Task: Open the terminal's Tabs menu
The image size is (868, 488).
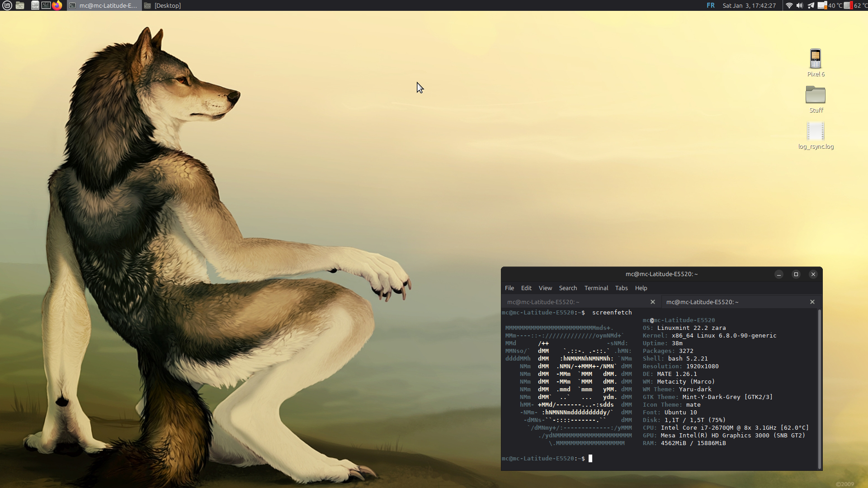Action: pos(621,288)
